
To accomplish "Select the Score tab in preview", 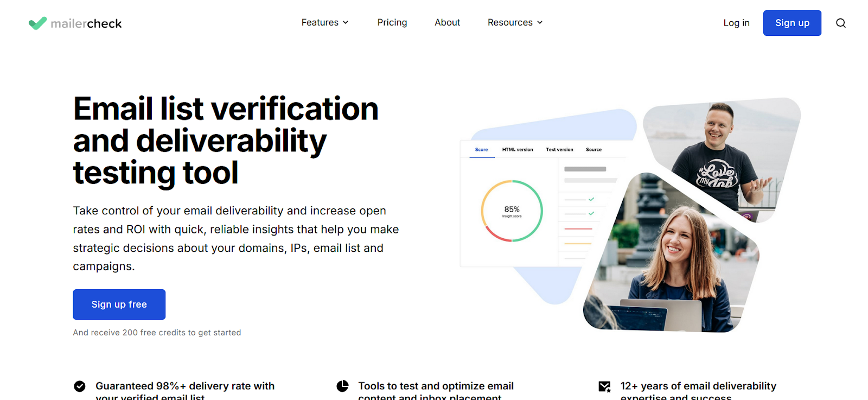I will (481, 149).
